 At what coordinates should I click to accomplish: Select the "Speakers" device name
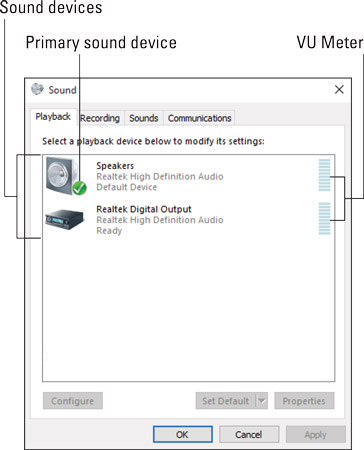tap(115, 166)
